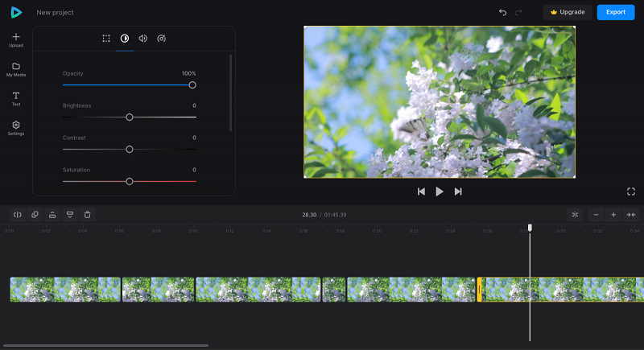644x350 pixels.
Task: Click the Saturation slider handle
Action: 130,181
